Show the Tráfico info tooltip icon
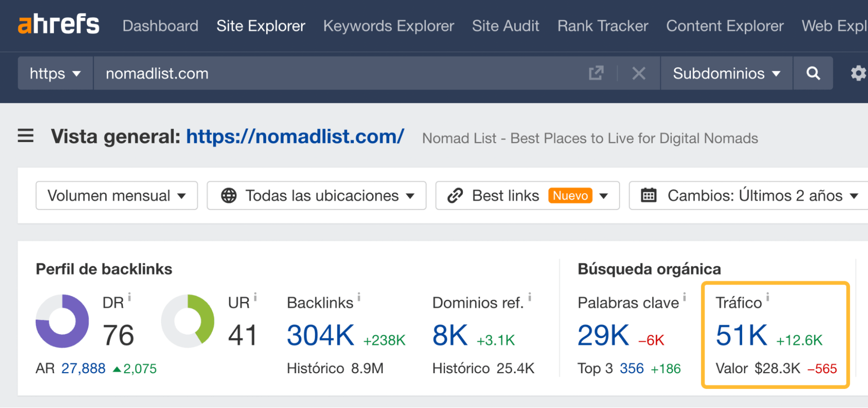868x408 pixels. coord(768,295)
